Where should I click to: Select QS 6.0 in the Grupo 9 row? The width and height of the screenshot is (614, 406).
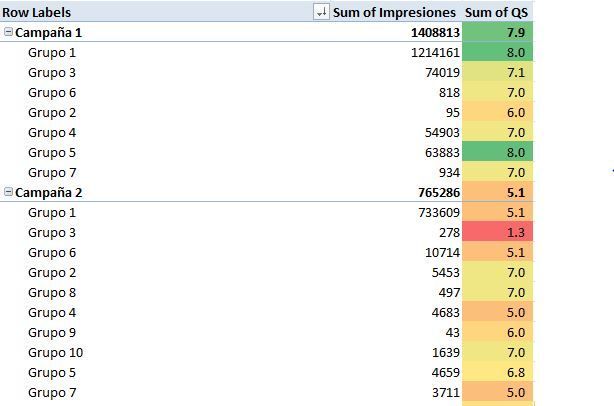point(497,332)
